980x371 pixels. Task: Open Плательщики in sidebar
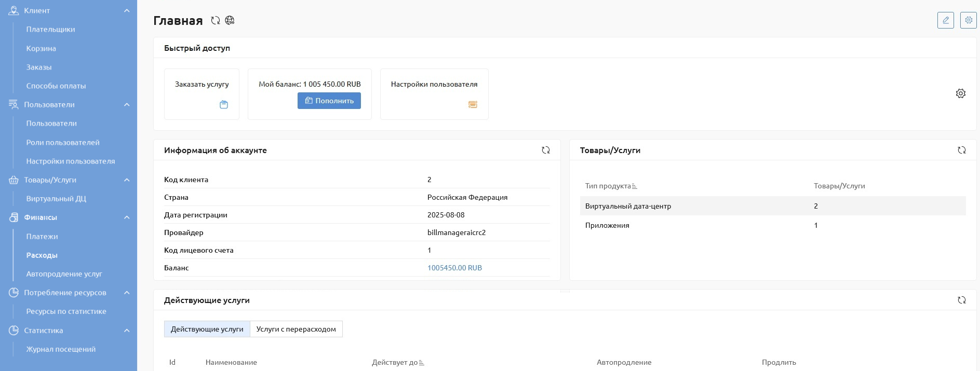pyautogui.click(x=50, y=29)
